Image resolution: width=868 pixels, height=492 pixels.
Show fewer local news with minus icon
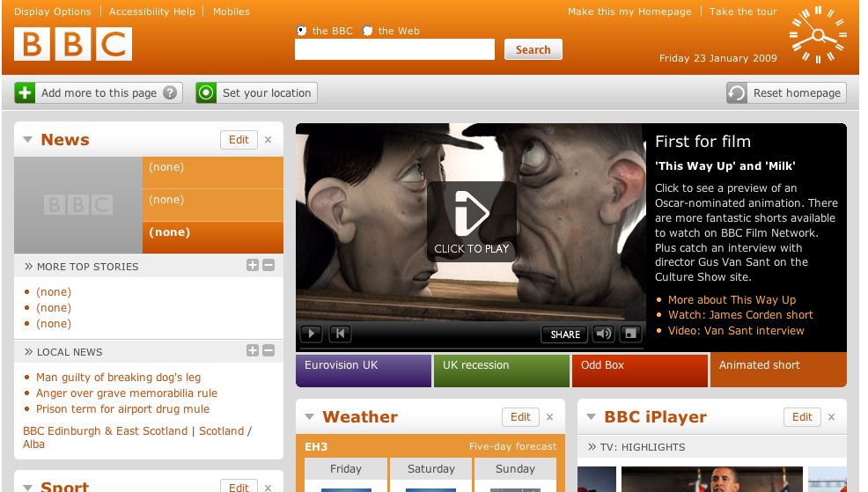coord(268,351)
